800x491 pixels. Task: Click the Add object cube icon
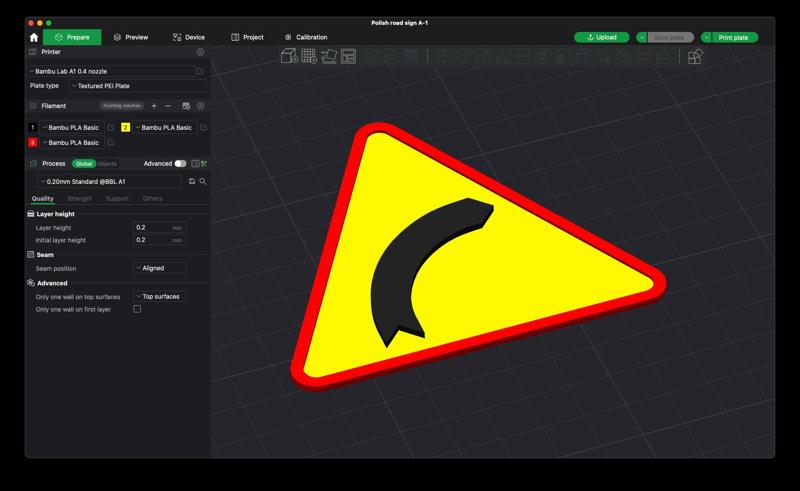(x=289, y=56)
